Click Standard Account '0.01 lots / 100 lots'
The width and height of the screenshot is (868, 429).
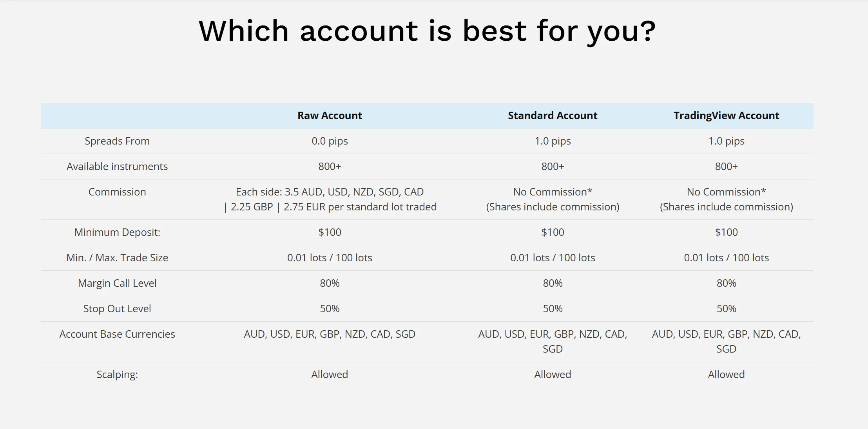click(x=553, y=258)
